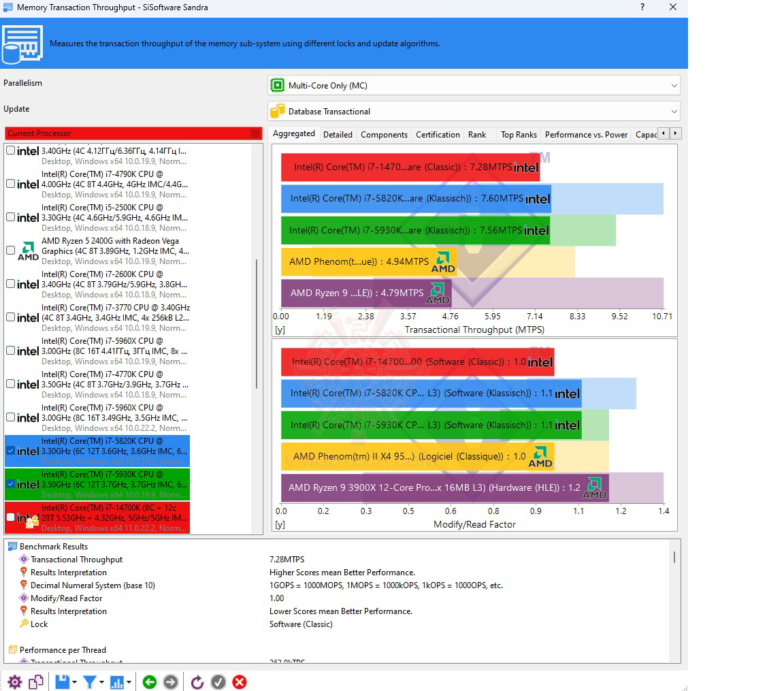Click the save floppy disk icon

(62, 682)
